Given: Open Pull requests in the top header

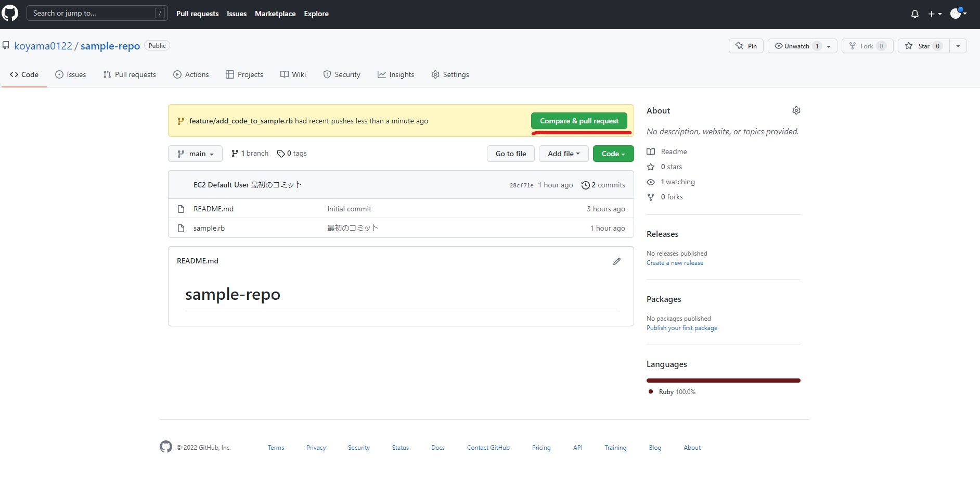Looking at the screenshot, I should pyautogui.click(x=197, y=14).
